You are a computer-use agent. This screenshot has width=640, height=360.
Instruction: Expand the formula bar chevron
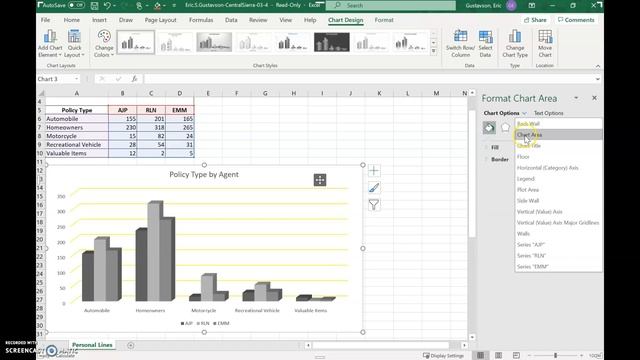click(x=598, y=79)
